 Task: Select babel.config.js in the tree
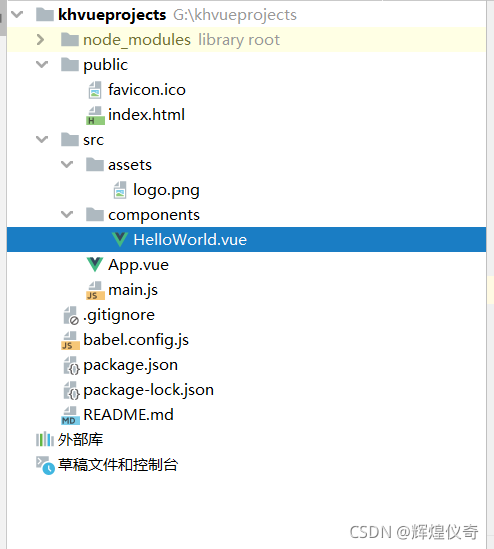click(x=136, y=340)
